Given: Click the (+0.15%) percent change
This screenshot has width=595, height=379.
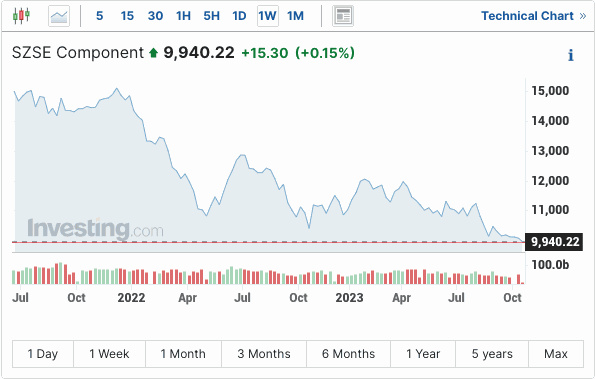Looking at the screenshot, I should pyautogui.click(x=325, y=53).
